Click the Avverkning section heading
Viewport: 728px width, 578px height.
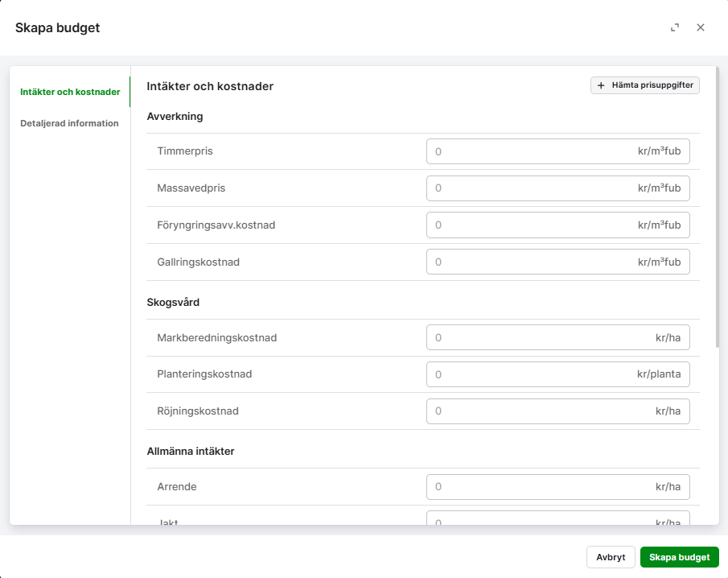point(175,116)
